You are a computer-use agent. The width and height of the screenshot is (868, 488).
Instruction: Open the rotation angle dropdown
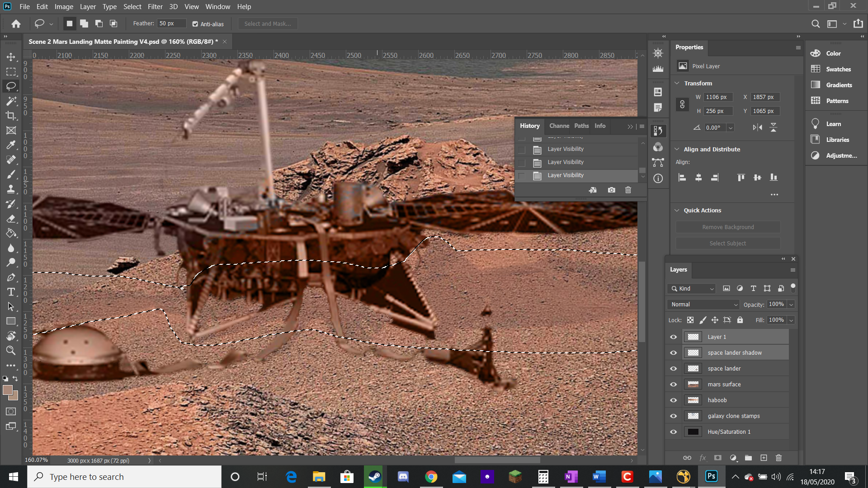(730, 128)
